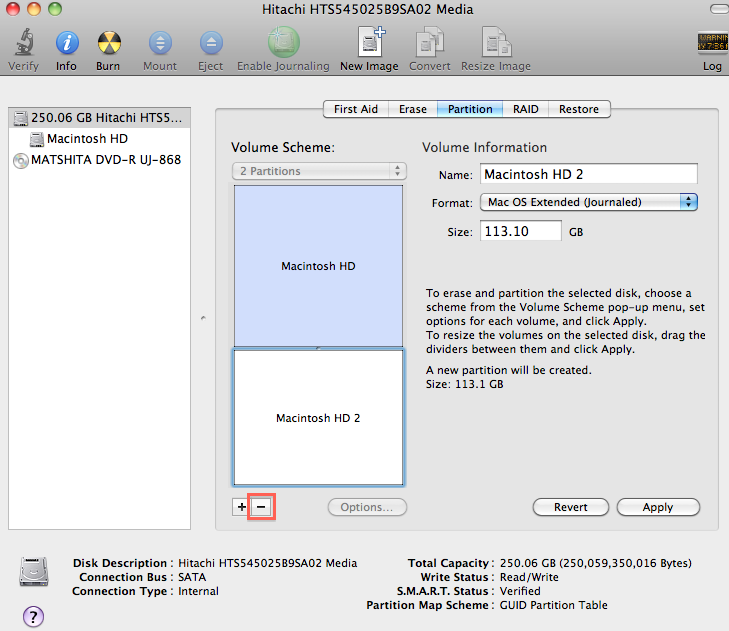Screen dimensions: 729x631
Task: Open the purple Help question mark
Action: (33, 617)
